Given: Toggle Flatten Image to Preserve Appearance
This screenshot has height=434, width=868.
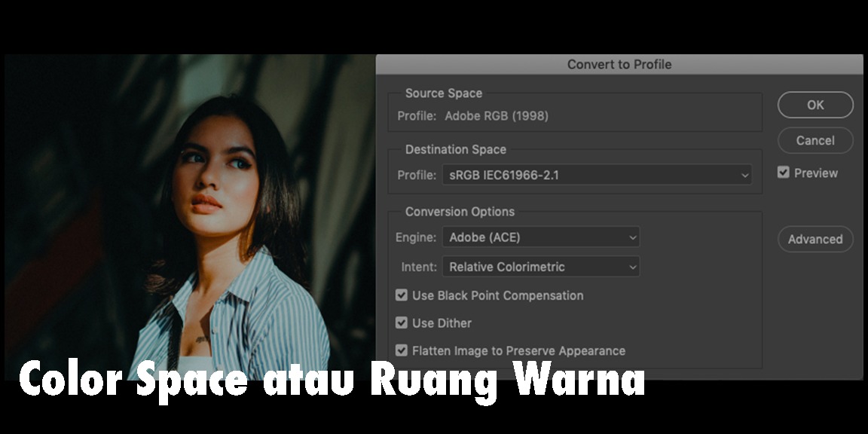Looking at the screenshot, I should (x=402, y=350).
